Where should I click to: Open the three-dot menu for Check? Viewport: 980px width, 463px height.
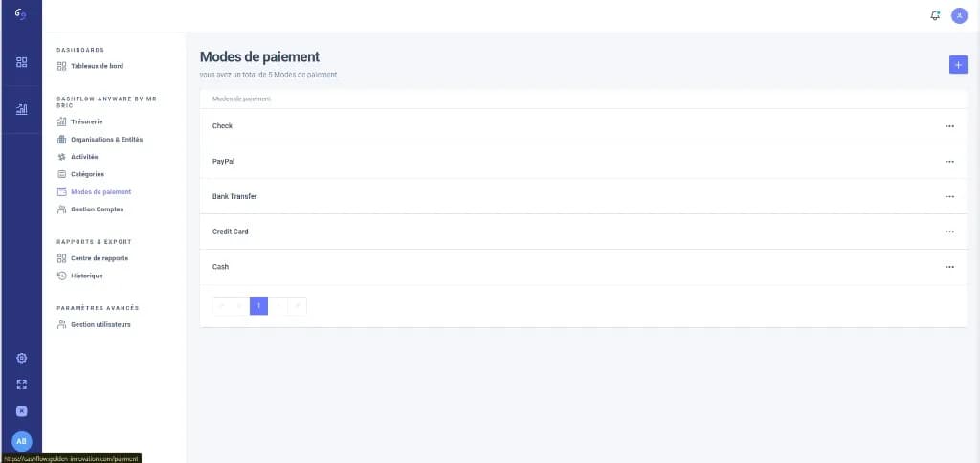pos(949,126)
